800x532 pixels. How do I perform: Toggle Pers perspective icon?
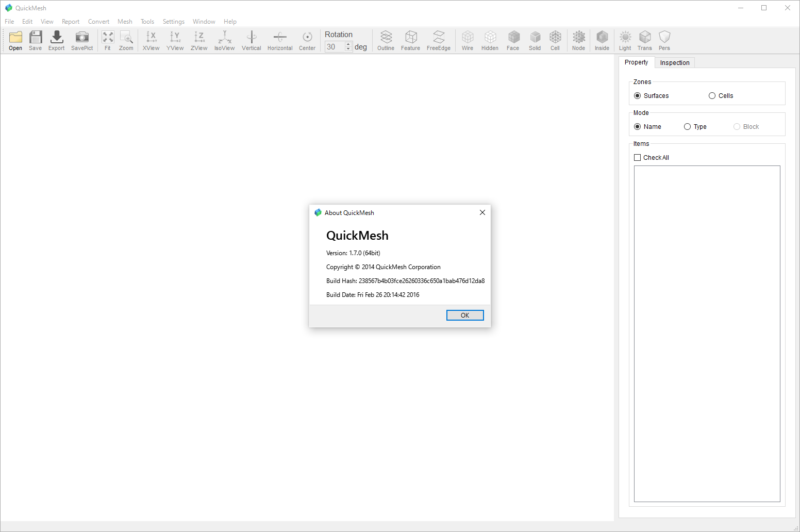[664, 41]
